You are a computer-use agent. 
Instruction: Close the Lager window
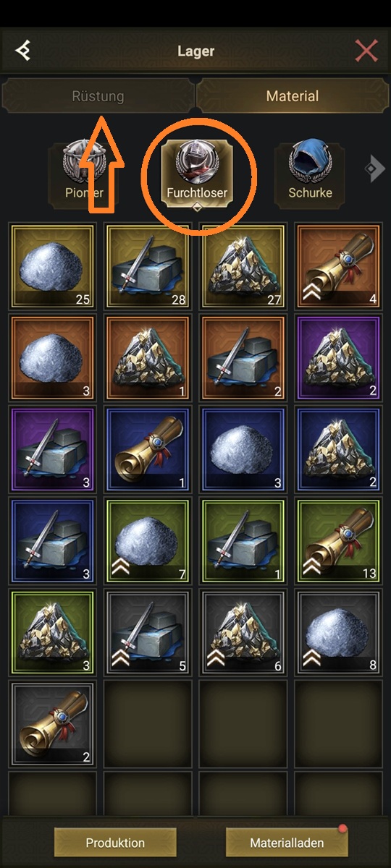coord(366,51)
